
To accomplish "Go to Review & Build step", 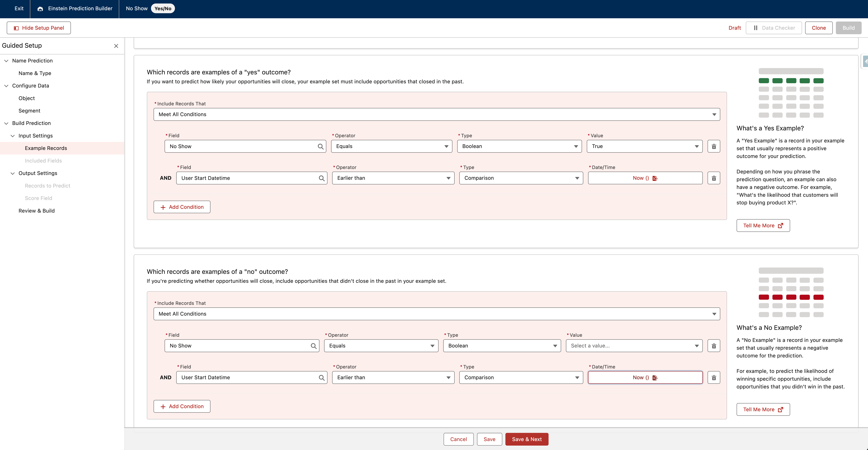I will 36,211.
